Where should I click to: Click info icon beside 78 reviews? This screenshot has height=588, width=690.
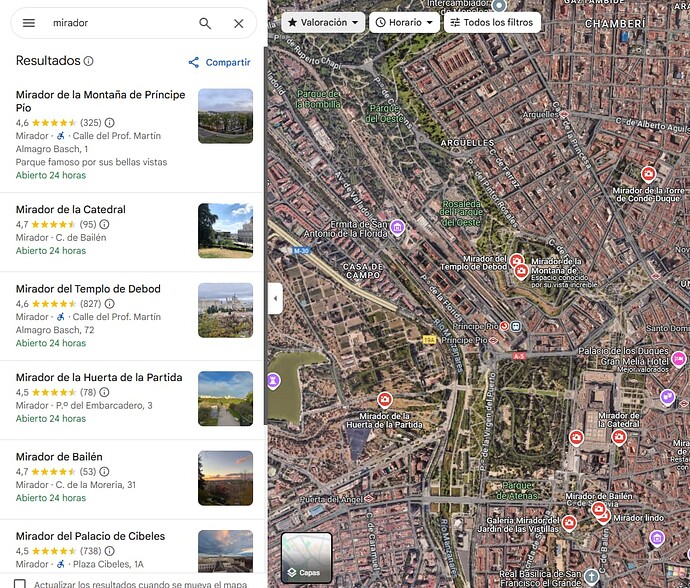pyautogui.click(x=104, y=392)
